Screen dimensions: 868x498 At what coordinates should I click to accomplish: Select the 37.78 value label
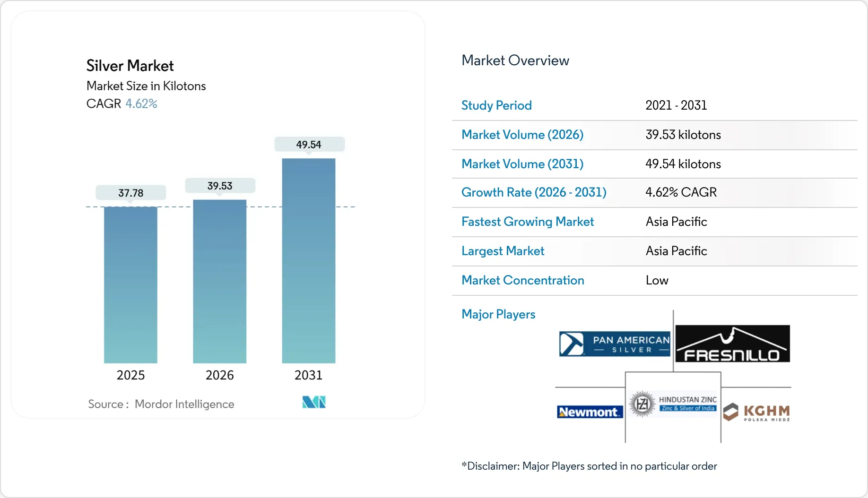pos(130,193)
